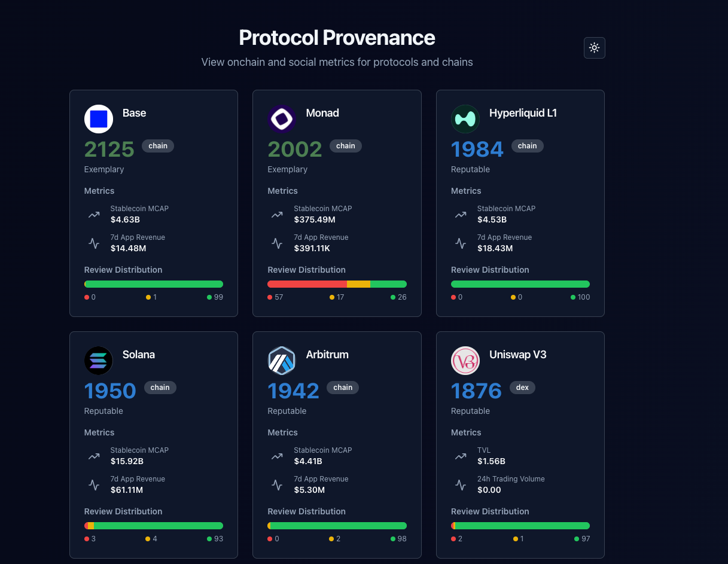Image resolution: width=728 pixels, height=564 pixels.
Task: Click the Exemplary rating link under Monad score
Action: coord(287,169)
